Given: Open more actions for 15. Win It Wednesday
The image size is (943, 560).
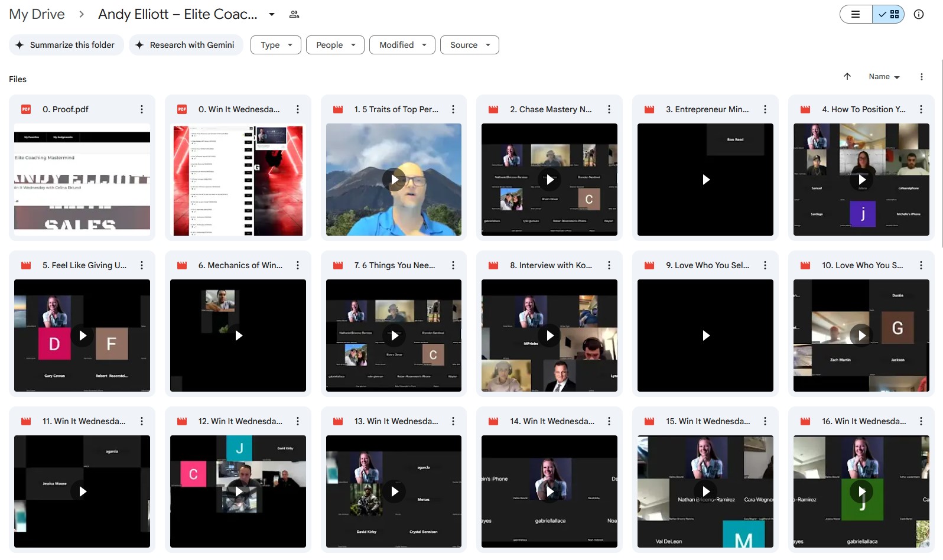Looking at the screenshot, I should [765, 421].
